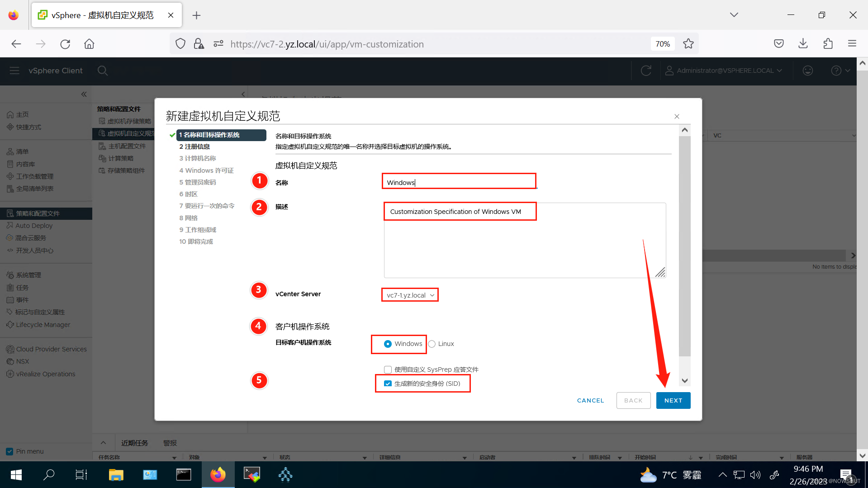868x488 pixels.
Task: Open taskbar search
Action: pos(49,475)
